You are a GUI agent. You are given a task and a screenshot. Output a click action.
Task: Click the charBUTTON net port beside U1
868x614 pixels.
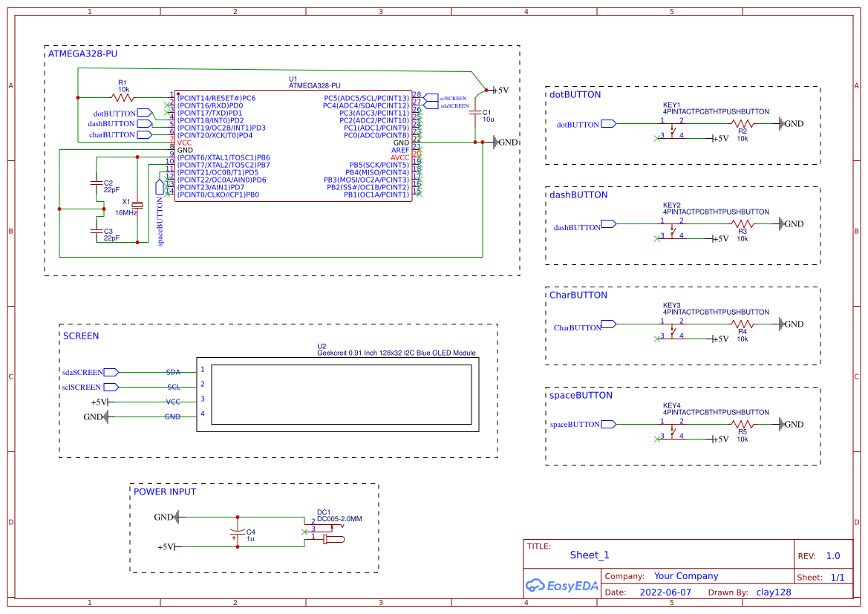(x=145, y=134)
